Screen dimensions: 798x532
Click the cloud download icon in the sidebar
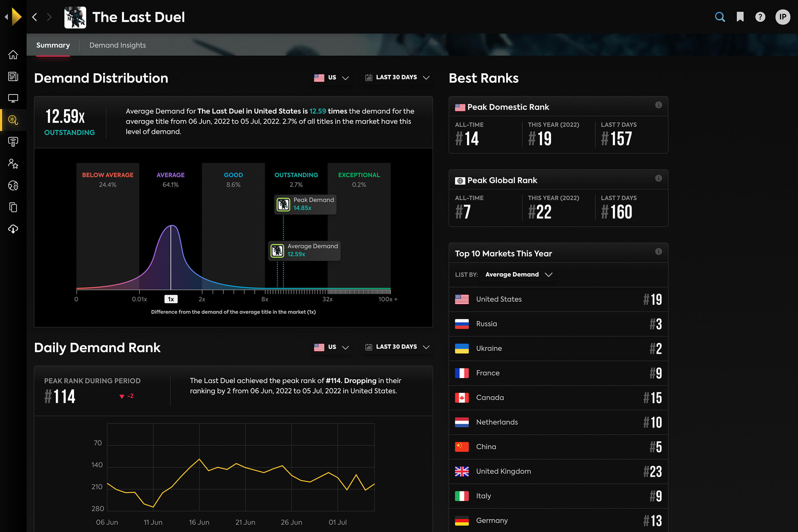(13, 229)
